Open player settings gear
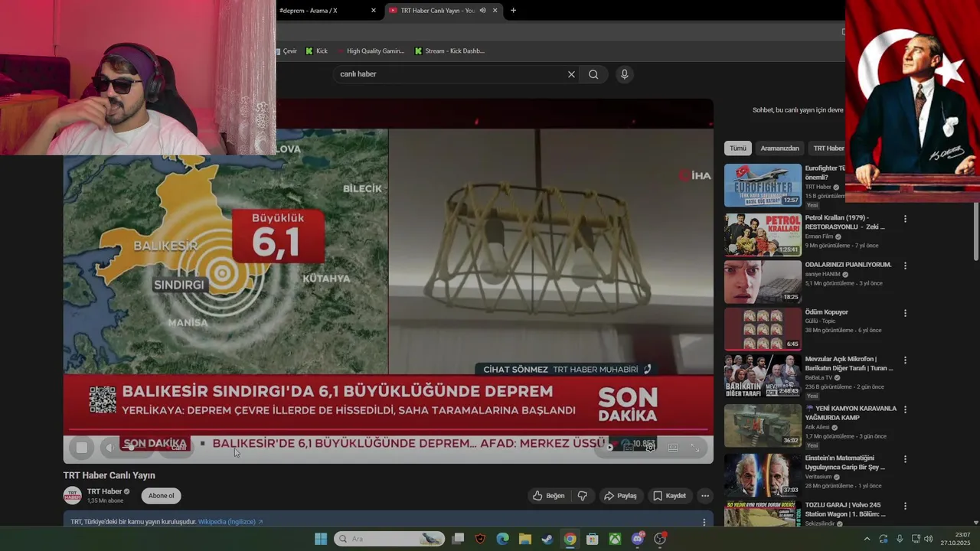The image size is (980, 551). click(650, 447)
